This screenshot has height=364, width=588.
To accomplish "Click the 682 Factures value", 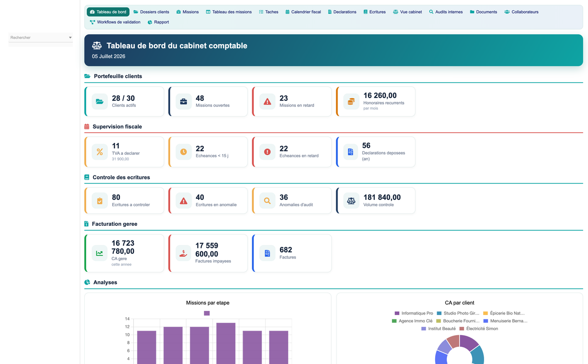I will pyautogui.click(x=286, y=250).
